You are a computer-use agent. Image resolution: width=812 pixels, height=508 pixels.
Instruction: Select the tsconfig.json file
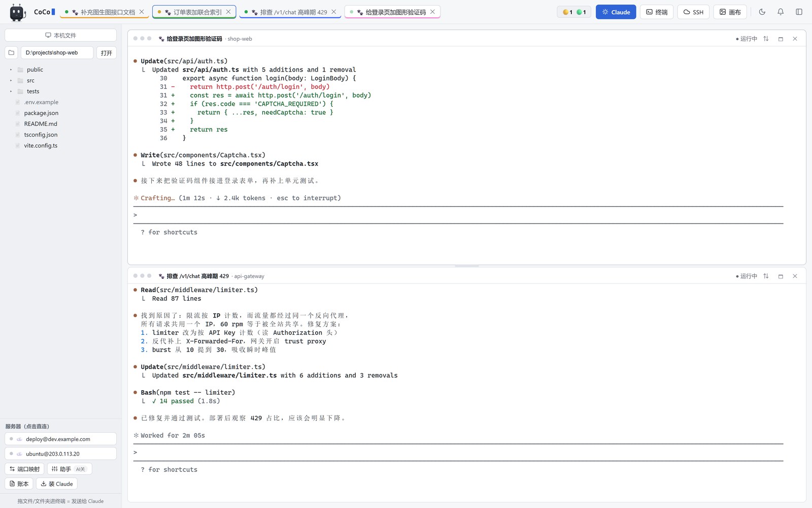click(41, 135)
